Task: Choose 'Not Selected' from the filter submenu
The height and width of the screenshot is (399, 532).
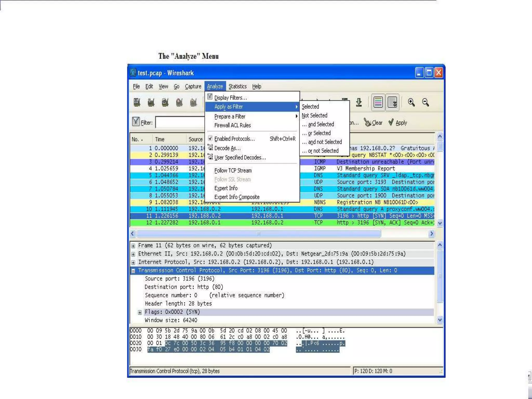Action: tap(314, 115)
